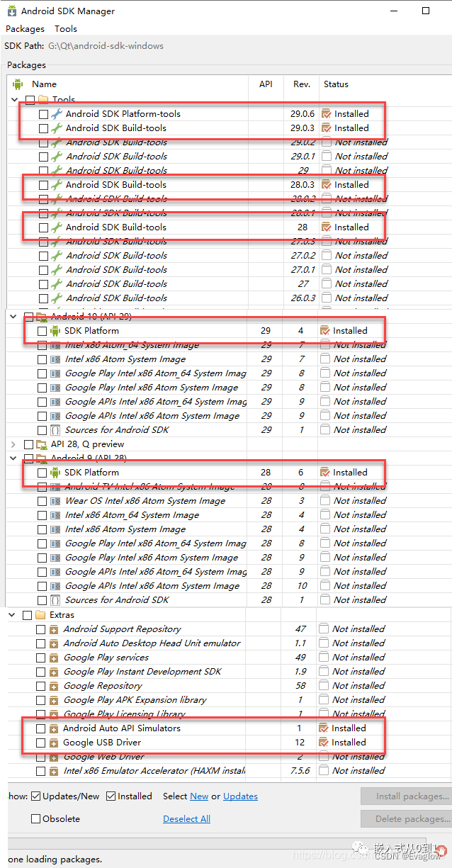
Task: Click the Android robot icon for SDK Platform 29
Action: pos(55,330)
